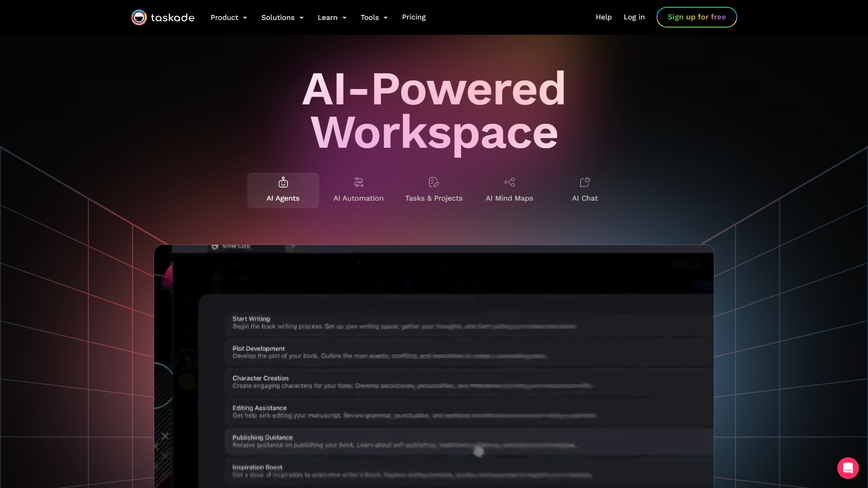Select the Start Writing item in preview
This screenshot has height=488, width=868.
(251, 319)
